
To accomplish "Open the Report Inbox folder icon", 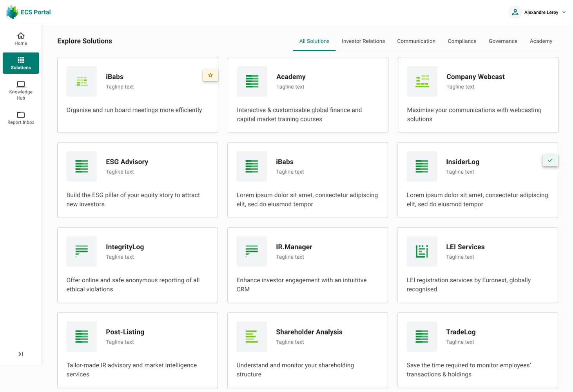I will click(21, 114).
